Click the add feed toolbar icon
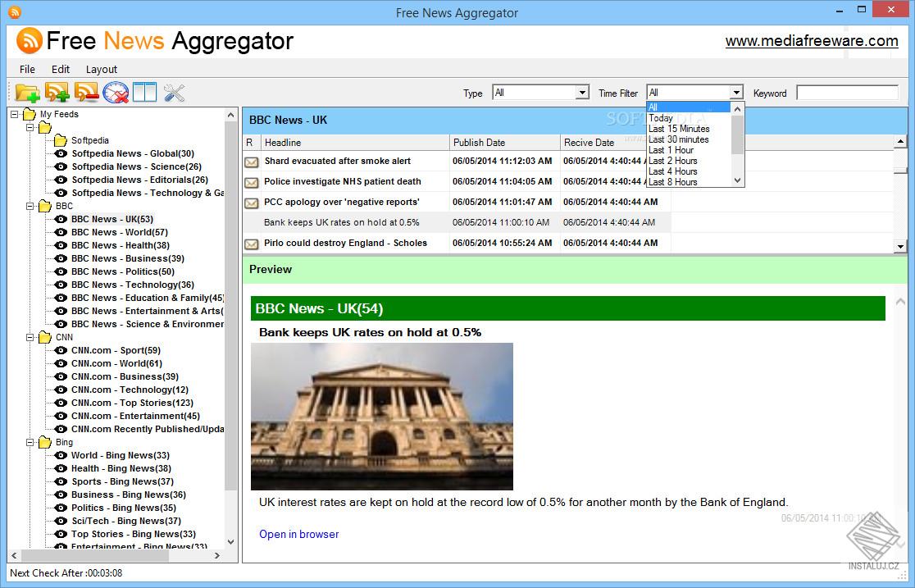 point(57,93)
